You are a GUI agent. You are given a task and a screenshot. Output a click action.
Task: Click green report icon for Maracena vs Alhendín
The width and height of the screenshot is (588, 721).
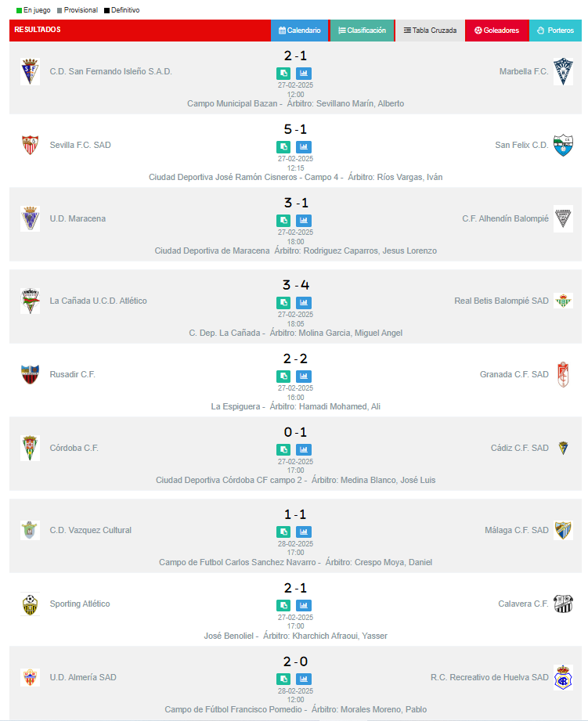pos(283,220)
